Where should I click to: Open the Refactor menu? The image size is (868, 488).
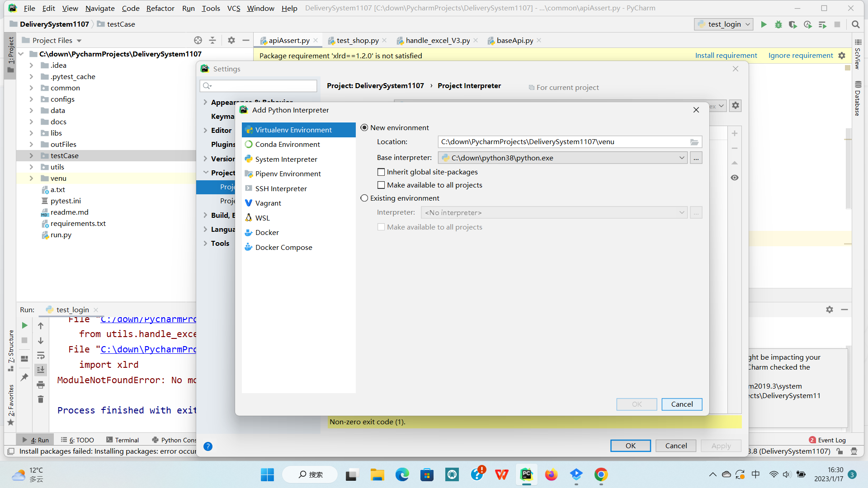tap(160, 8)
